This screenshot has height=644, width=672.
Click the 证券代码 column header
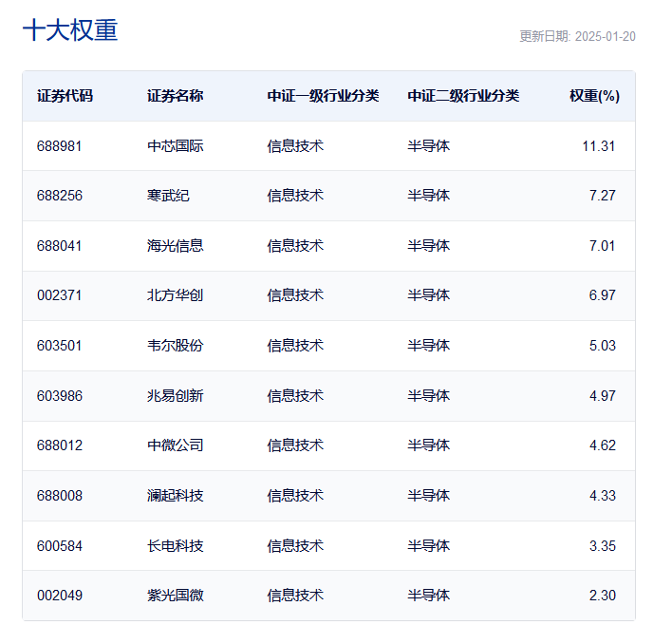pos(65,96)
